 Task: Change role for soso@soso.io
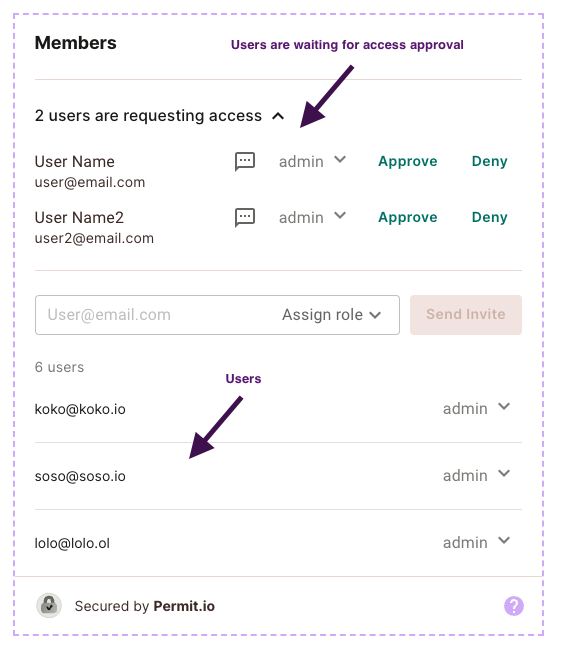476,475
